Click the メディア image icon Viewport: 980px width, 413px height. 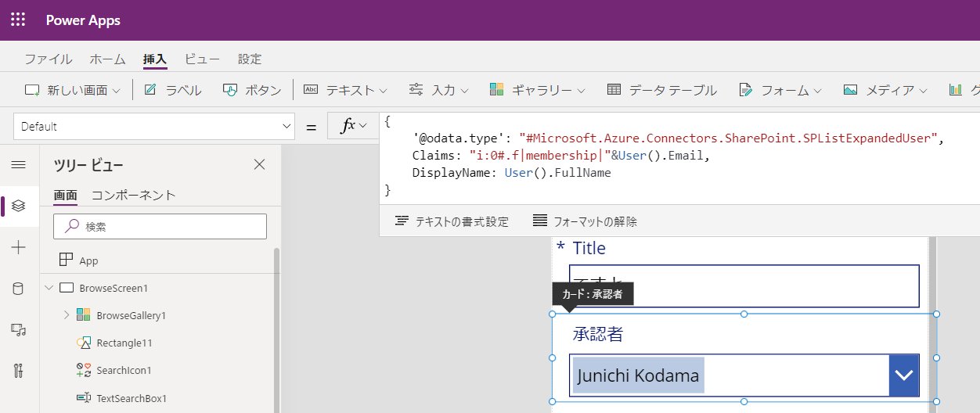pyautogui.click(x=850, y=90)
